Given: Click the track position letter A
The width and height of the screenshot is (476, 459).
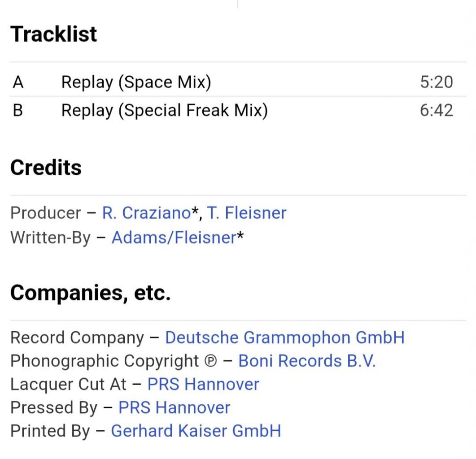Looking at the screenshot, I should tap(18, 82).
